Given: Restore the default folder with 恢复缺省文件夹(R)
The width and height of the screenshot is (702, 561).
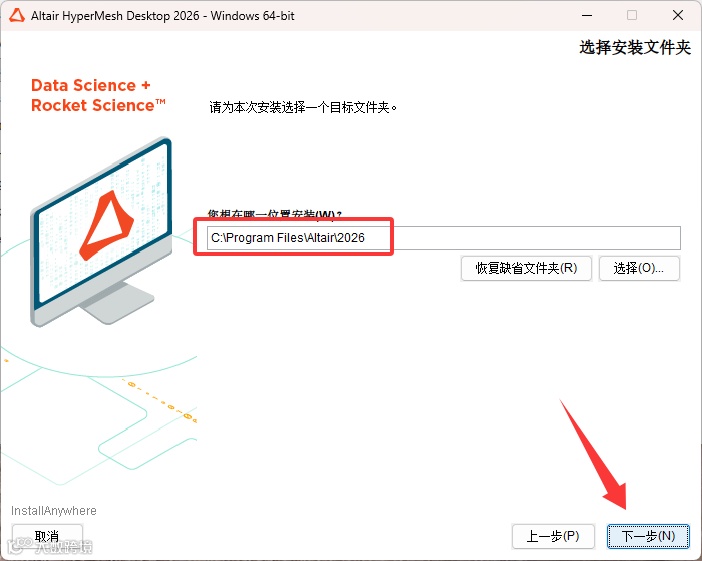Looking at the screenshot, I should 526,268.
